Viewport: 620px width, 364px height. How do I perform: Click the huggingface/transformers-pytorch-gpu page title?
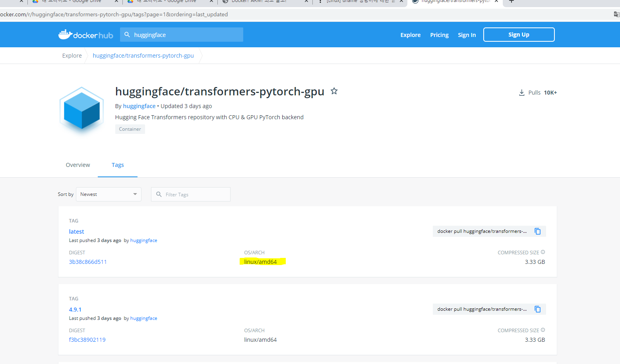click(220, 91)
